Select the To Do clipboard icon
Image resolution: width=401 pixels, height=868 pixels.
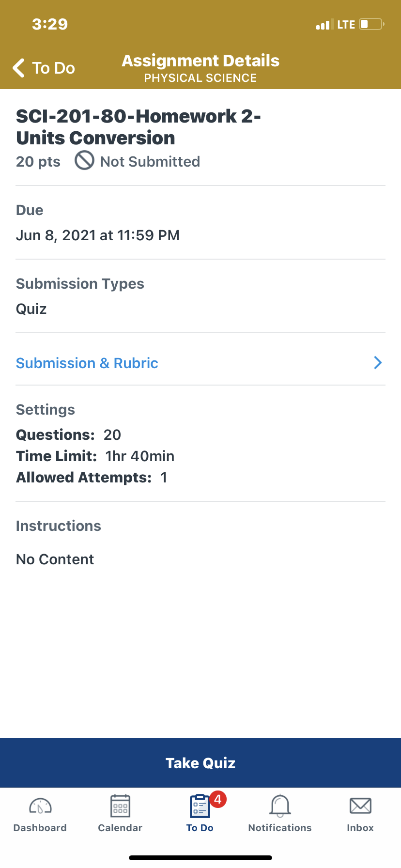(199, 806)
